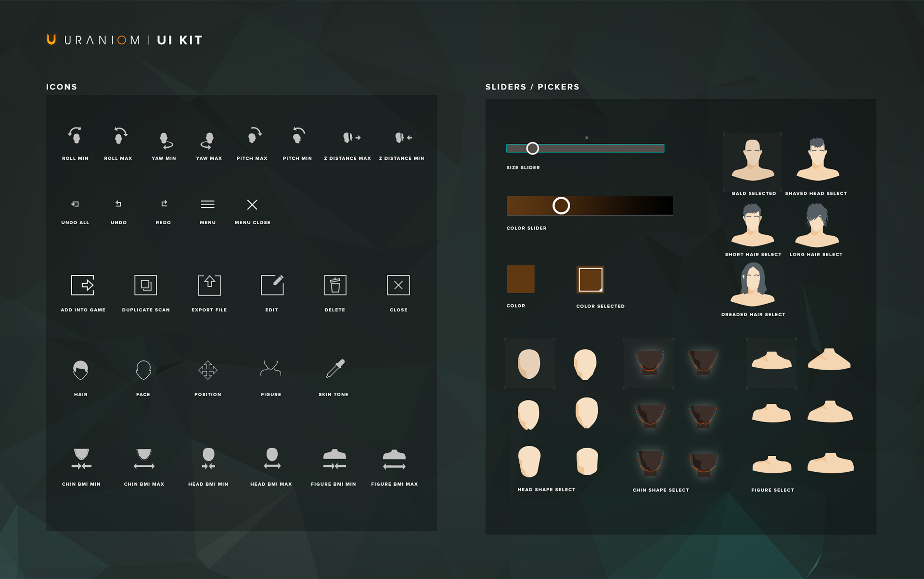Image resolution: width=924 pixels, height=579 pixels.
Task: Click the Figure BMI Max icon
Action: (x=394, y=459)
